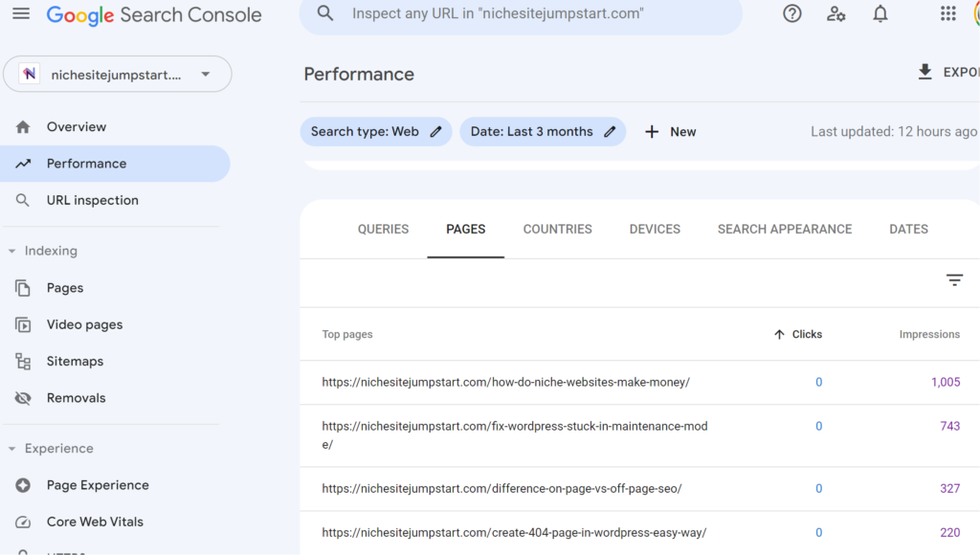Screen dimensions: 980x555
Task: Click the Page Experience plus-circle icon
Action: pyautogui.click(x=23, y=485)
